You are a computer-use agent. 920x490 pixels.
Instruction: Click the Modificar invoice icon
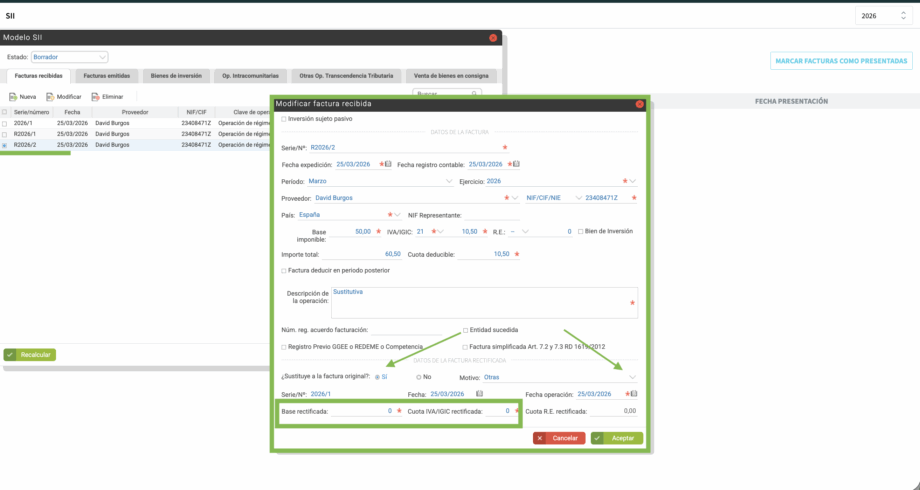tap(49, 97)
